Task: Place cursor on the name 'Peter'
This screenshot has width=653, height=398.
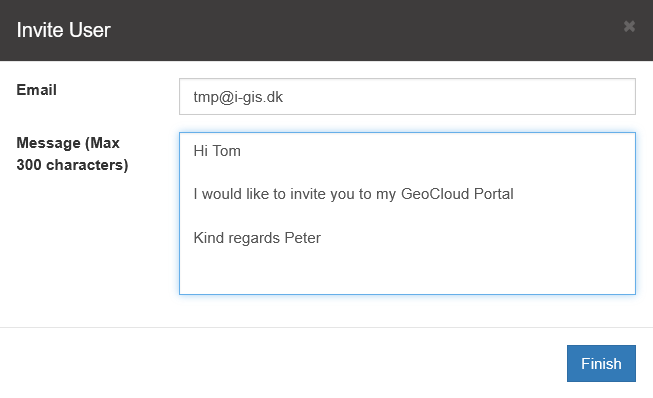Action: pyautogui.click(x=303, y=238)
